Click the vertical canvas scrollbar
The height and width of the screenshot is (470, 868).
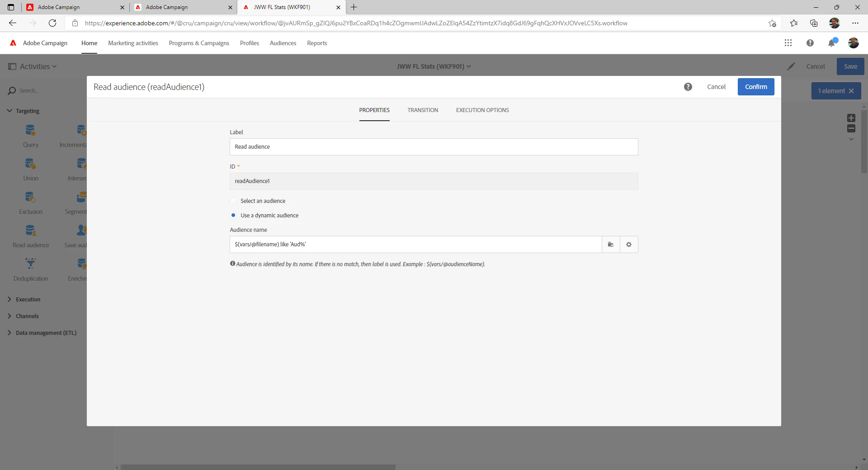(864, 141)
